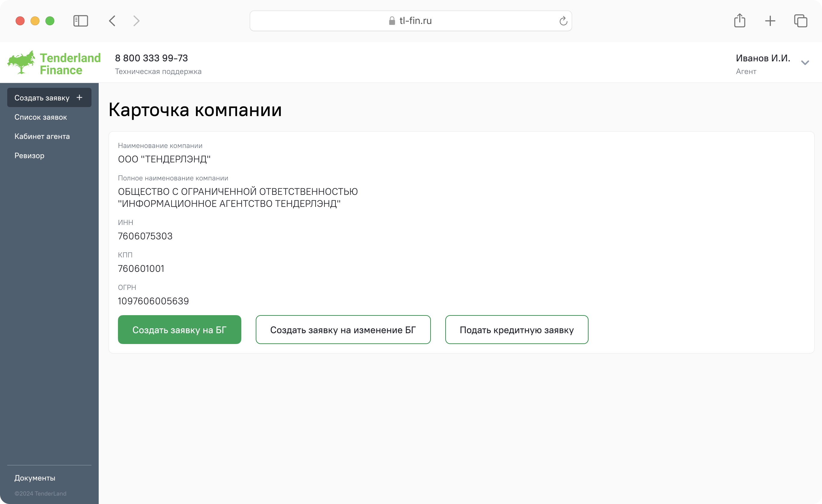Select Ревизор in the sidebar
Image resolution: width=822 pixels, height=504 pixels.
[29, 156]
